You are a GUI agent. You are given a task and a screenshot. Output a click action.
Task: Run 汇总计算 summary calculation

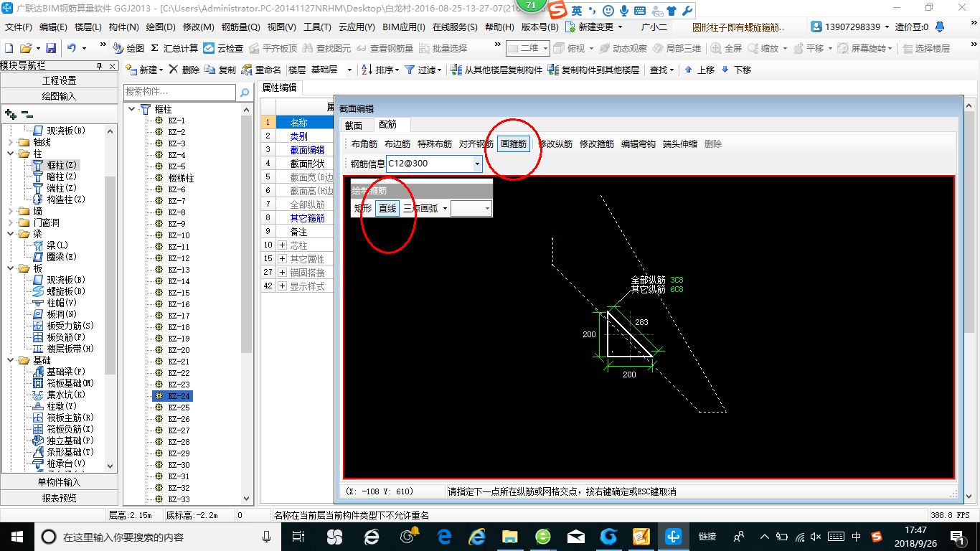pos(174,48)
